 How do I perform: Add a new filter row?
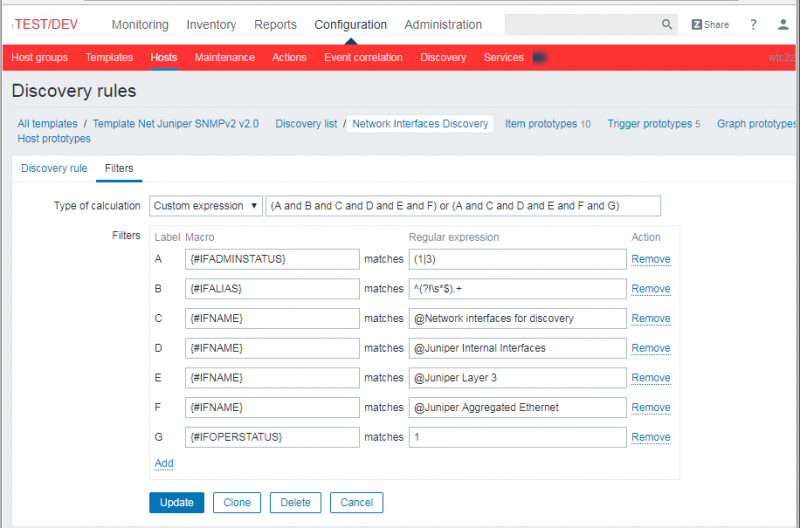point(164,463)
